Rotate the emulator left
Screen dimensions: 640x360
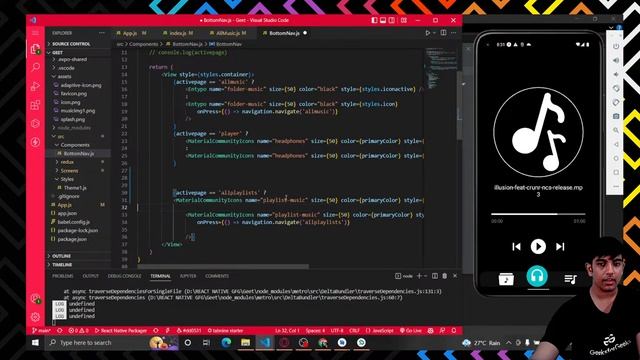[x=616, y=88]
